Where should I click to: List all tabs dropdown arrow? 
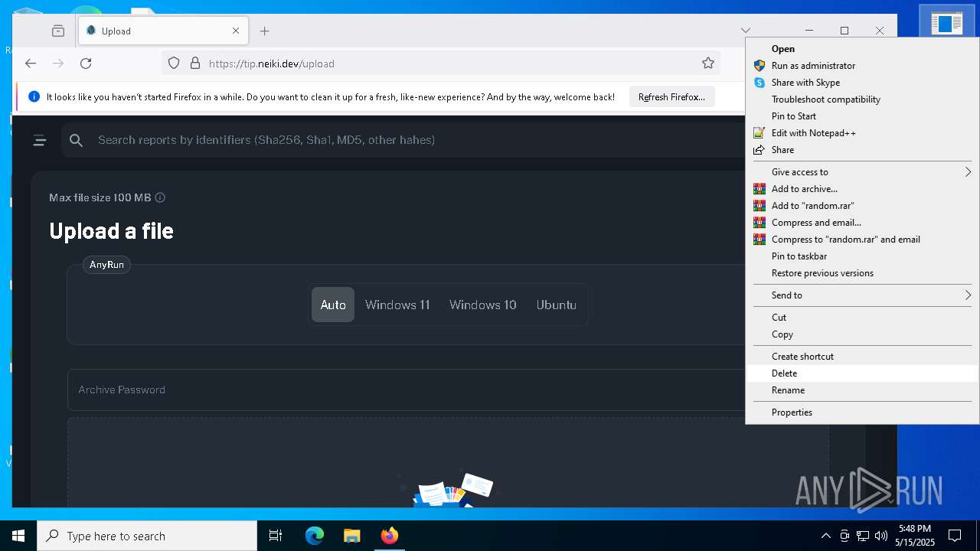(746, 31)
